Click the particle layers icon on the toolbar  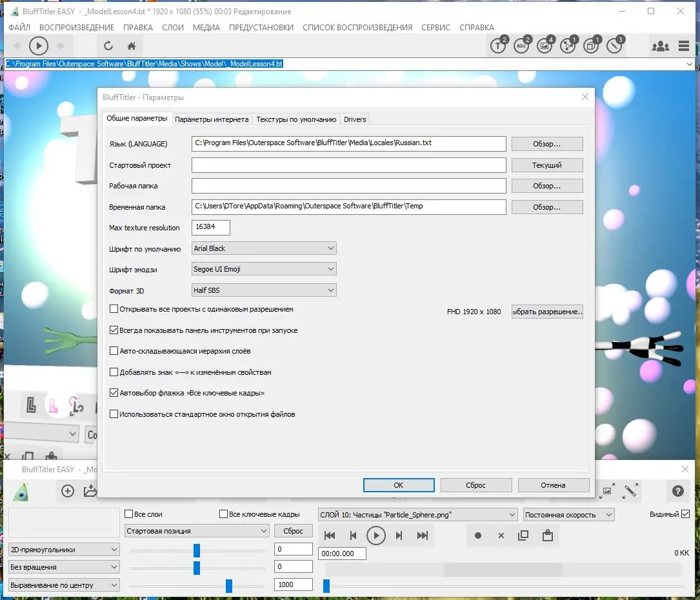click(569, 47)
